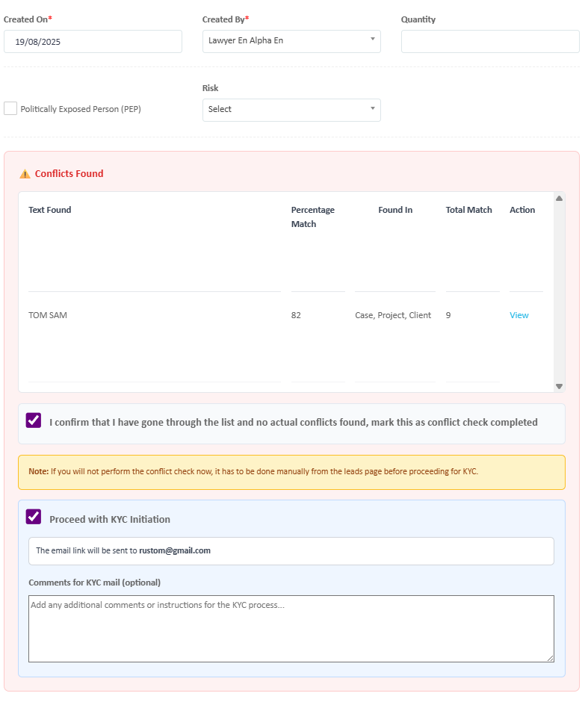
Task: Click the Conflicts Found heading text
Action: [69, 174]
